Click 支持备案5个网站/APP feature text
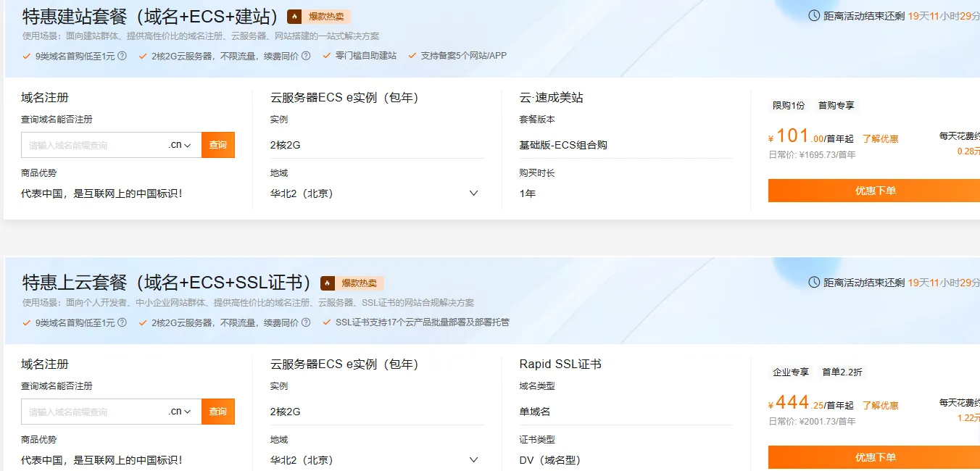 coord(464,55)
